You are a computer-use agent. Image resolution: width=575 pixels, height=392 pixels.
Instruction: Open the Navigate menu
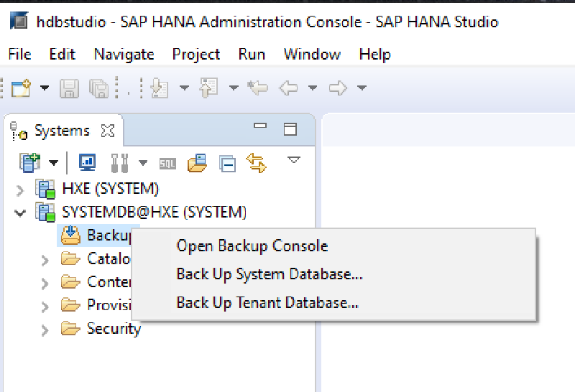tap(124, 55)
